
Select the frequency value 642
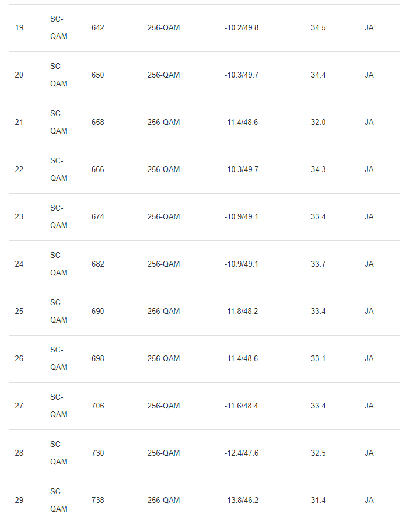tap(98, 28)
